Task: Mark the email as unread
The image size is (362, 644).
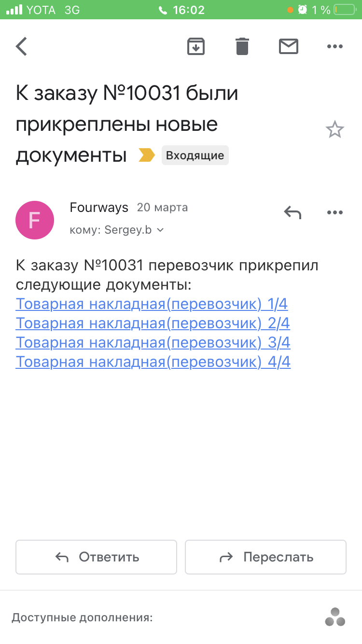Action: click(289, 46)
